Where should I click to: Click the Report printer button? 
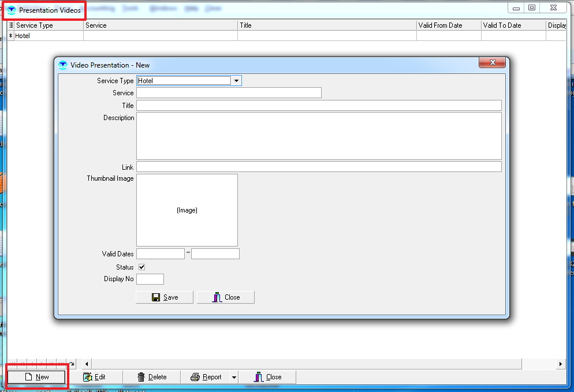point(206,377)
